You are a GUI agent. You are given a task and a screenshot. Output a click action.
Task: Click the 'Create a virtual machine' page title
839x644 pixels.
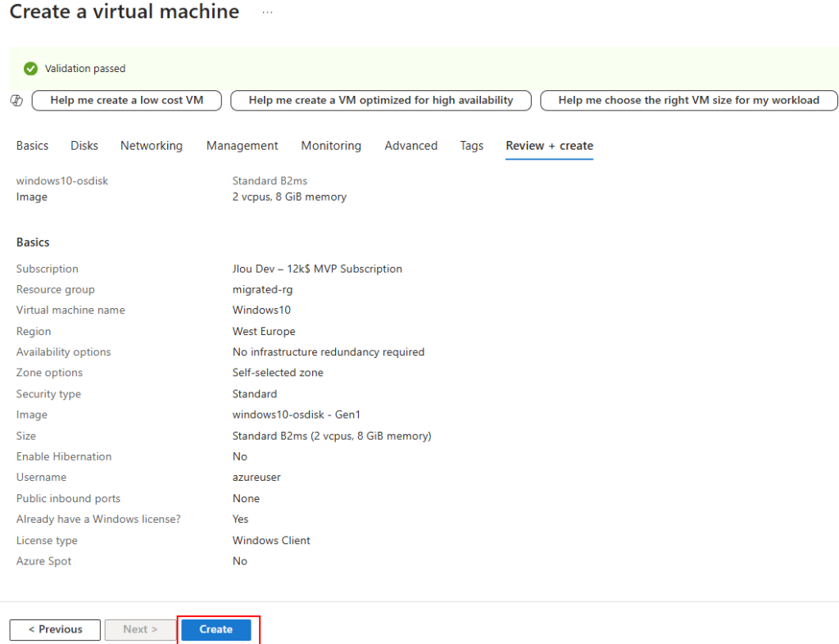125,11
